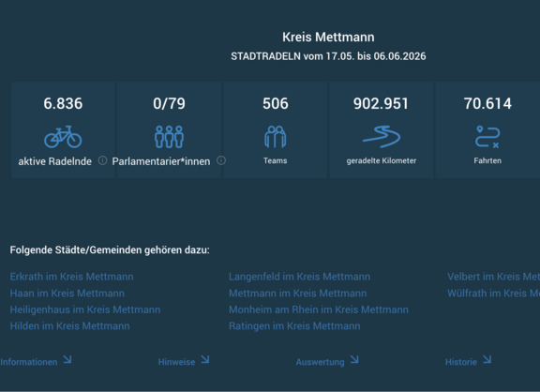Click the winding road kilometer icon

click(382, 137)
